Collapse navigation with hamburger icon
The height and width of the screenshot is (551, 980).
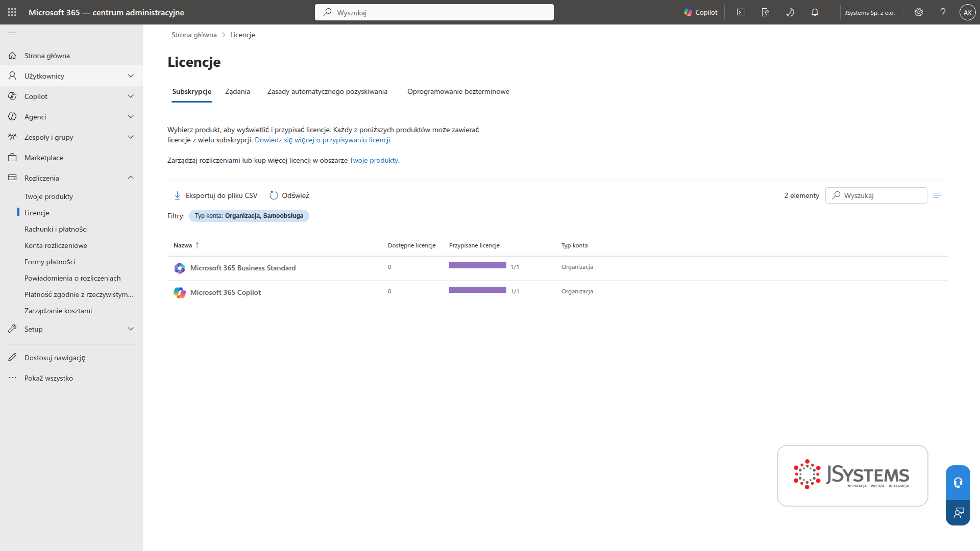pos(12,35)
